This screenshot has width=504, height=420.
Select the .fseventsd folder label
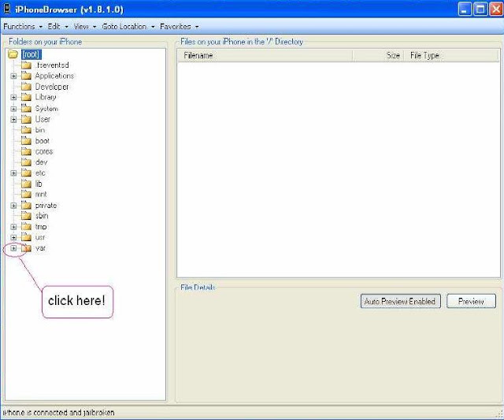[52, 65]
